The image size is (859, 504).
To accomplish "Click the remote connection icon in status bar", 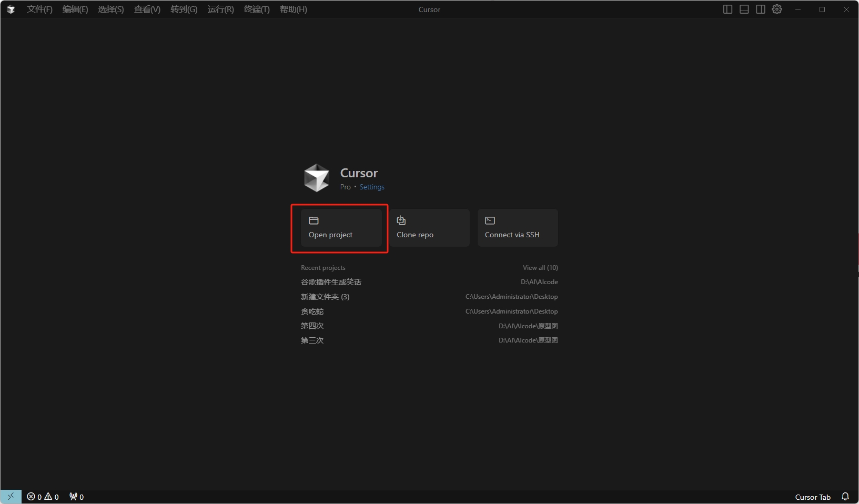I will (x=11, y=497).
